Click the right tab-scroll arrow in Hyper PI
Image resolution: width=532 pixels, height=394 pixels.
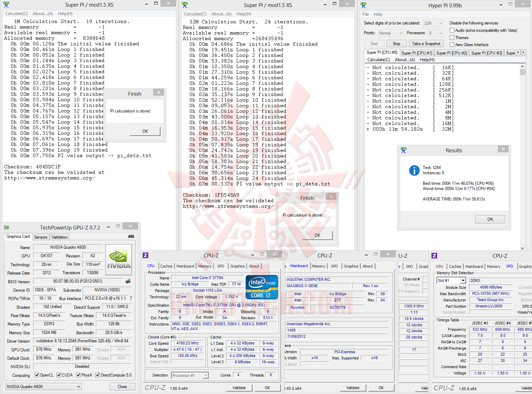click(523, 52)
